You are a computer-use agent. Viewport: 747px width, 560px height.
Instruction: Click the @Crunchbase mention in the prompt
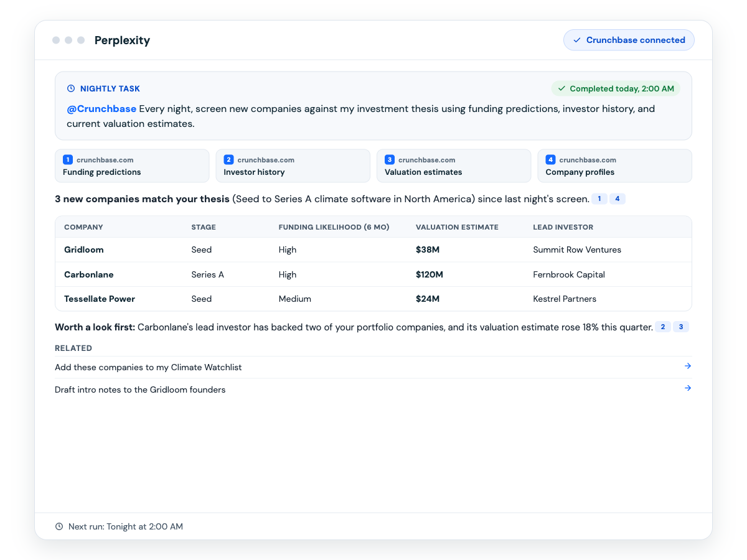click(101, 109)
